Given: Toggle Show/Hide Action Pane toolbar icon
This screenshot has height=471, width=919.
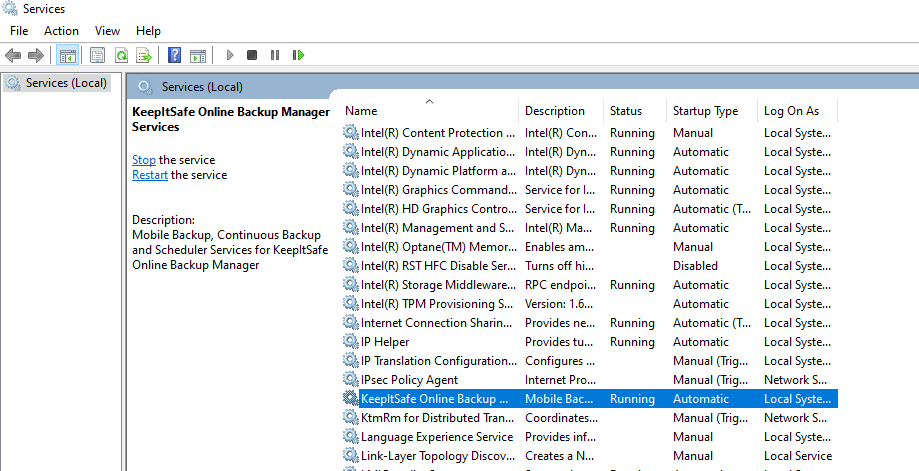Looking at the screenshot, I should tap(198, 56).
